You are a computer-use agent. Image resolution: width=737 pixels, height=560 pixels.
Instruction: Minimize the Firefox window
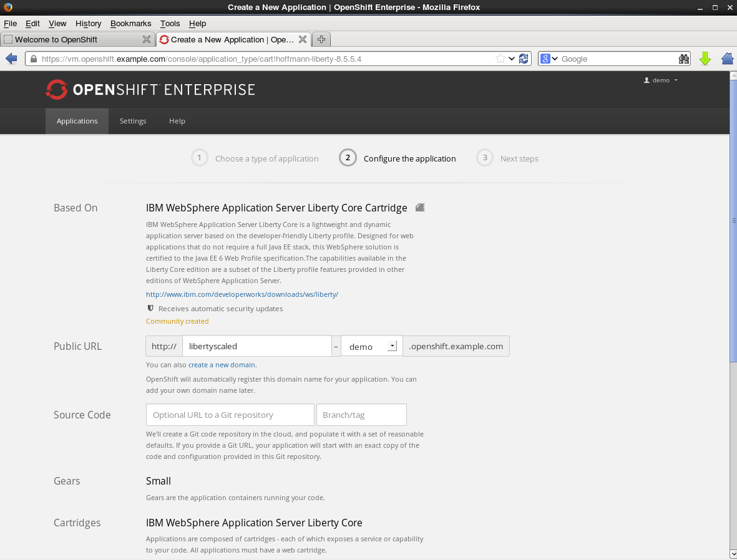[x=700, y=7]
